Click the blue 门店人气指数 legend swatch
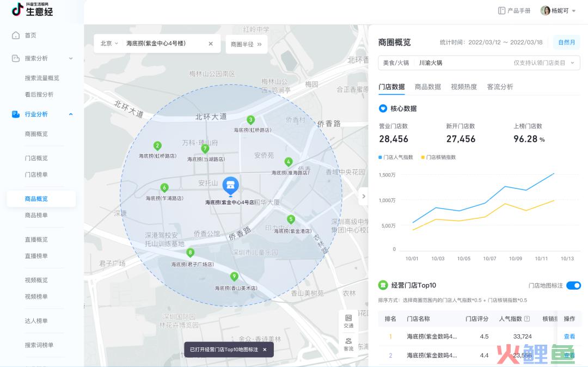588x367 pixels. pos(380,157)
